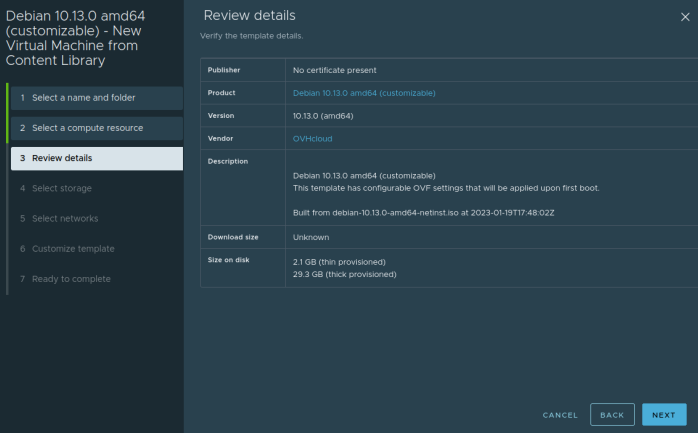Click the Unknown download size value
The height and width of the screenshot is (433, 698).
click(311, 237)
